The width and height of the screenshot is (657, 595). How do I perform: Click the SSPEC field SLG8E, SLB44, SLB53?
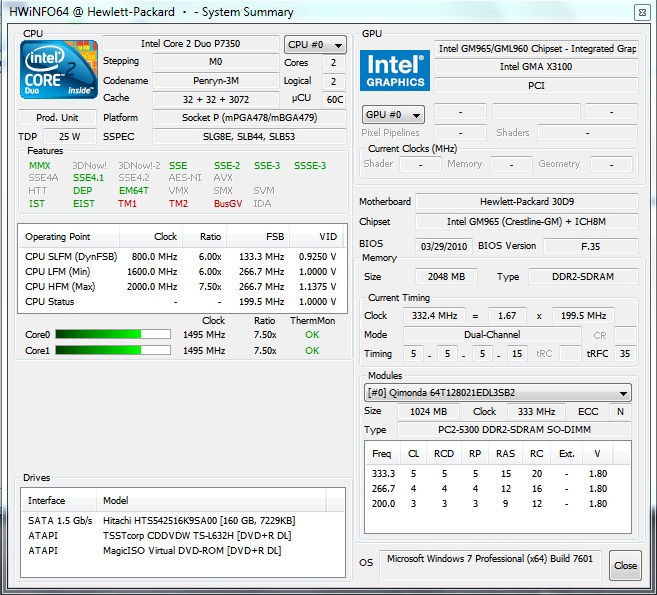tap(249, 137)
